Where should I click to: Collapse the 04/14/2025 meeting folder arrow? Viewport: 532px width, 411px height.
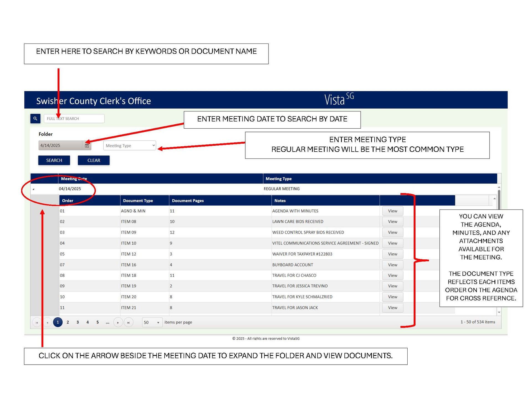[x=34, y=189]
